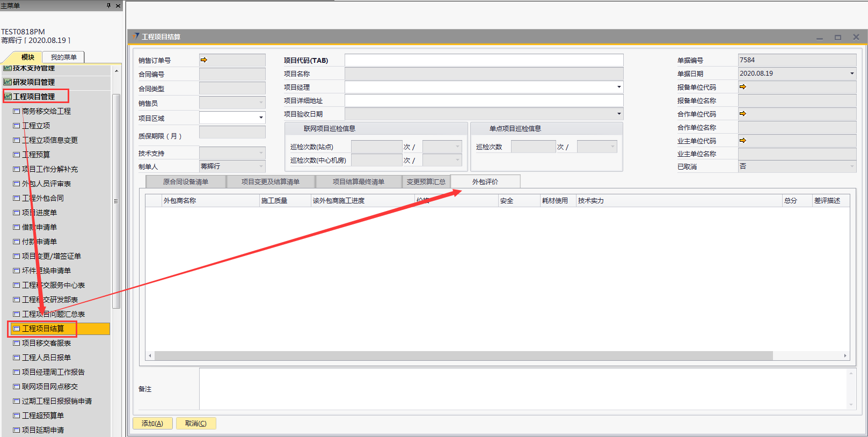The image size is (868, 437).
Task: Expand the 项目经理 dropdown list
Action: 619,87
